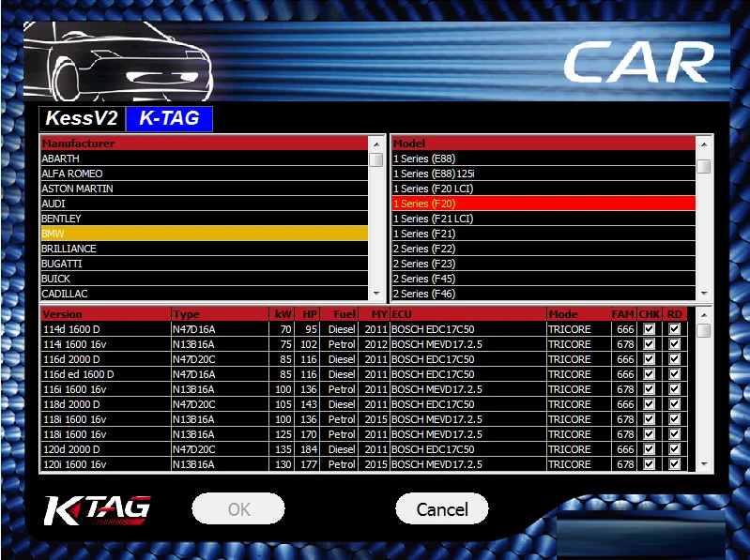Choose model 1 Series (F21 LCI)
Screen dimensions: 750x560
[x=543, y=219]
